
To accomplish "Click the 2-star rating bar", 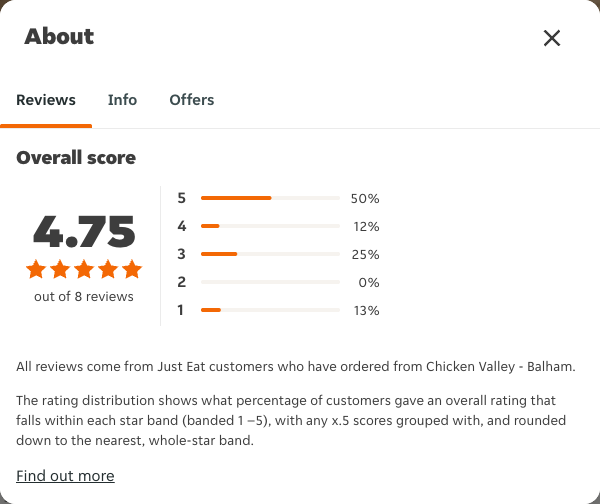I will [270, 282].
